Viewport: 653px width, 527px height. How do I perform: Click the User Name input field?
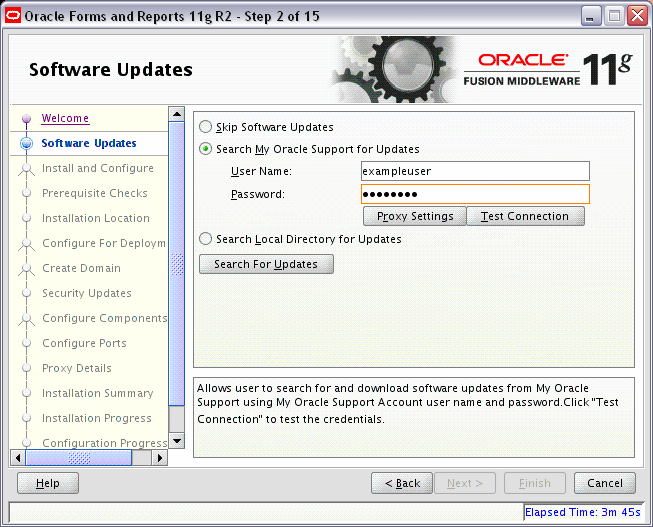click(475, 171)
